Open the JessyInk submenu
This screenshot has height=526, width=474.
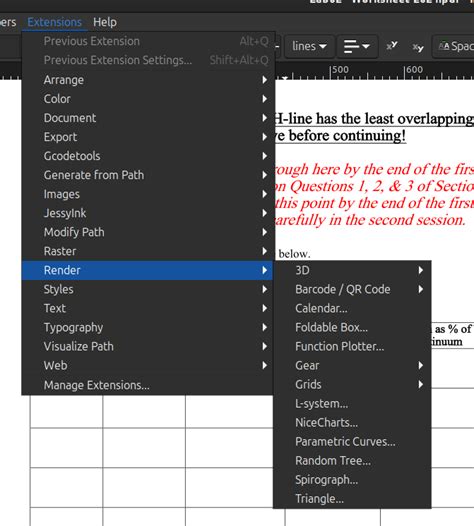[148, 213]
